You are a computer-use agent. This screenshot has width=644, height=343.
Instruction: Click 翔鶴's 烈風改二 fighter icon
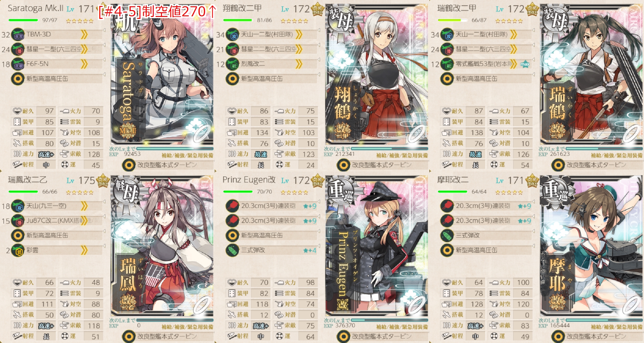click(233, 64)
